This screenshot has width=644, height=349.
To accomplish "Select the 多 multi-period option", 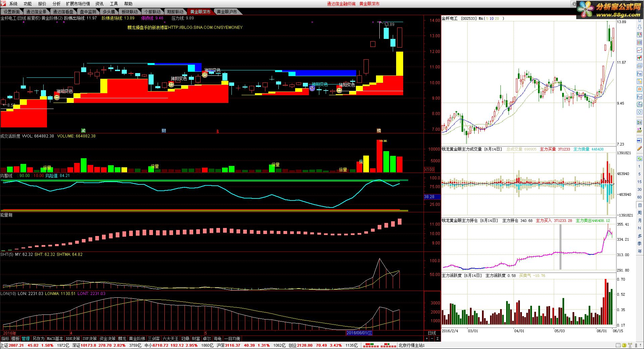I will [x=639, y=236].
